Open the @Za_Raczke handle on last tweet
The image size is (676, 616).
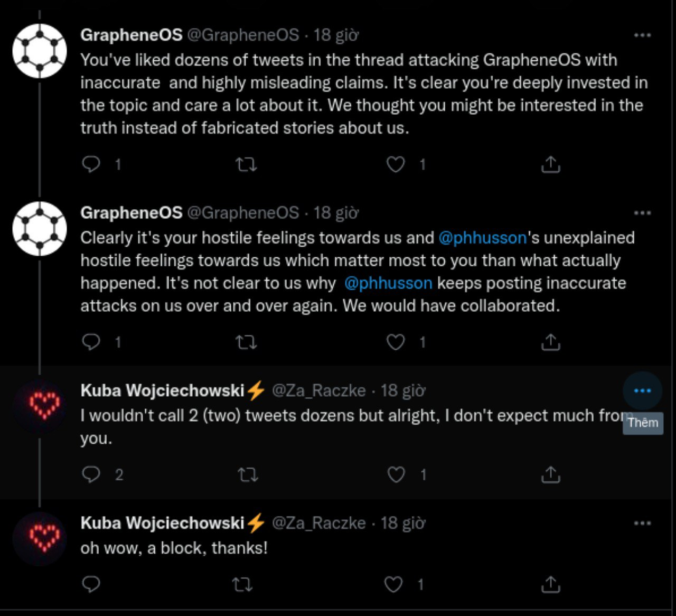pyautogui.click(x=318, y=523)
